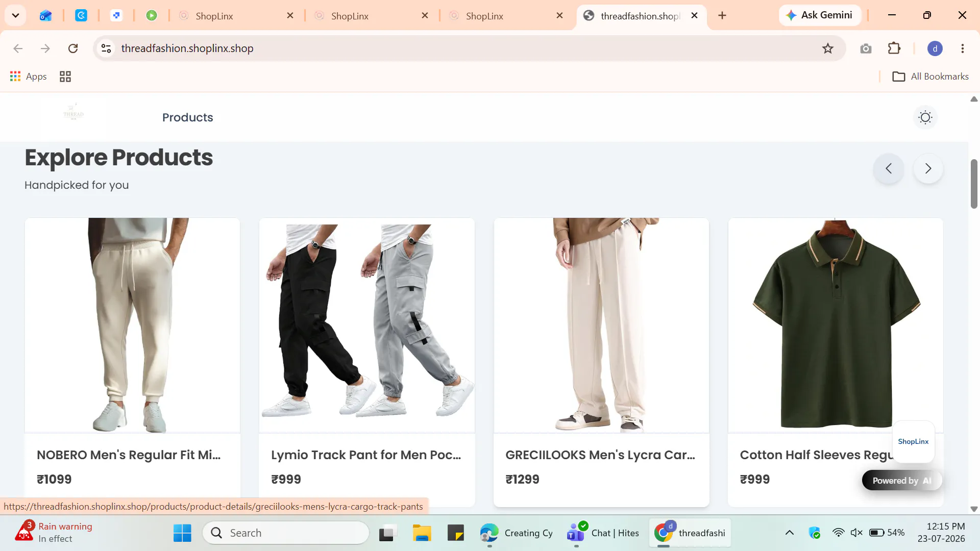Open the green polo shirt product image
This screenshot has height=551, width=980.
[836, 325]
